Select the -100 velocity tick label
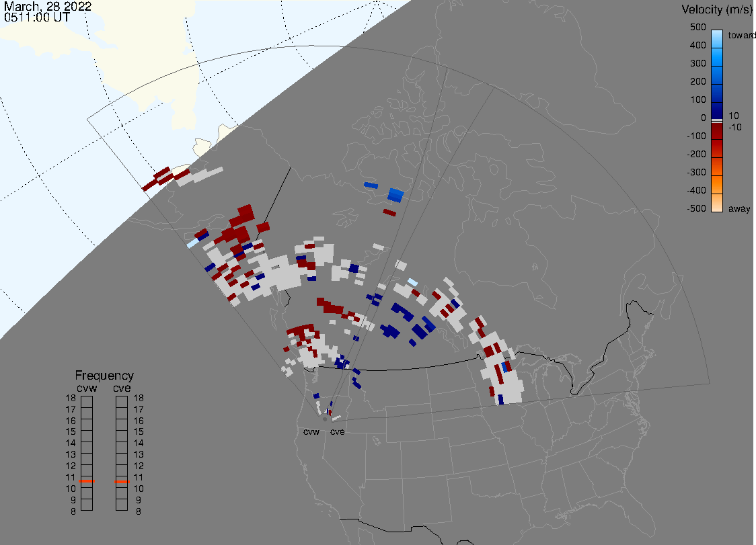 pos(696,136)
